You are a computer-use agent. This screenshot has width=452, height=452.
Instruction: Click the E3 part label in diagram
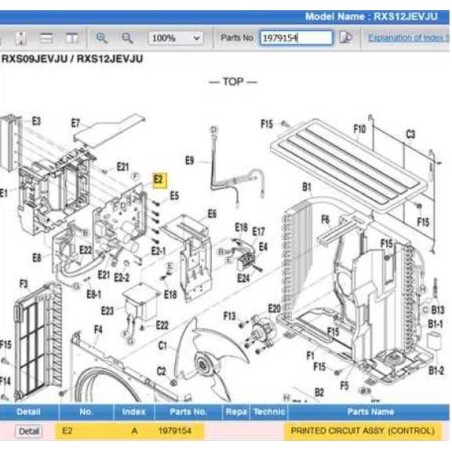point(36,121)
